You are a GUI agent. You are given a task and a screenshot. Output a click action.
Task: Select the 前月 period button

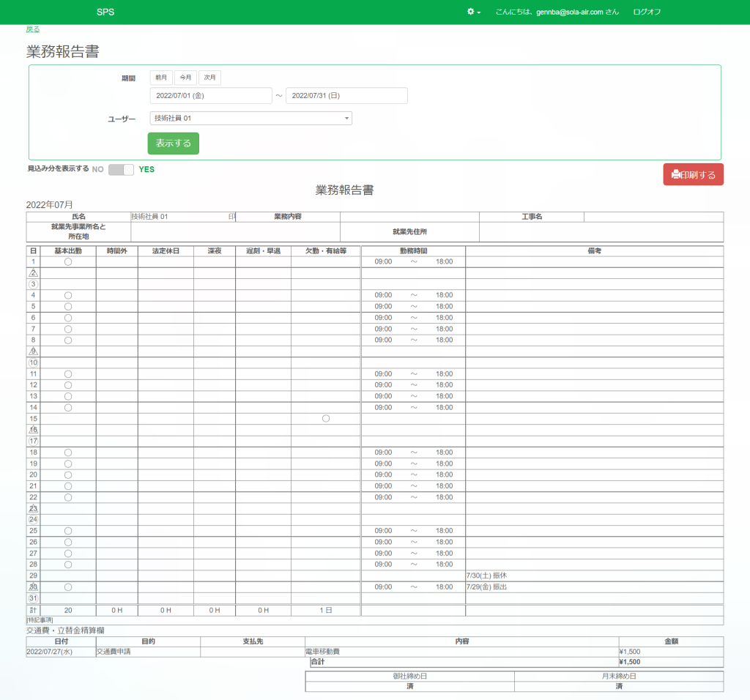[x=161, y=78]
